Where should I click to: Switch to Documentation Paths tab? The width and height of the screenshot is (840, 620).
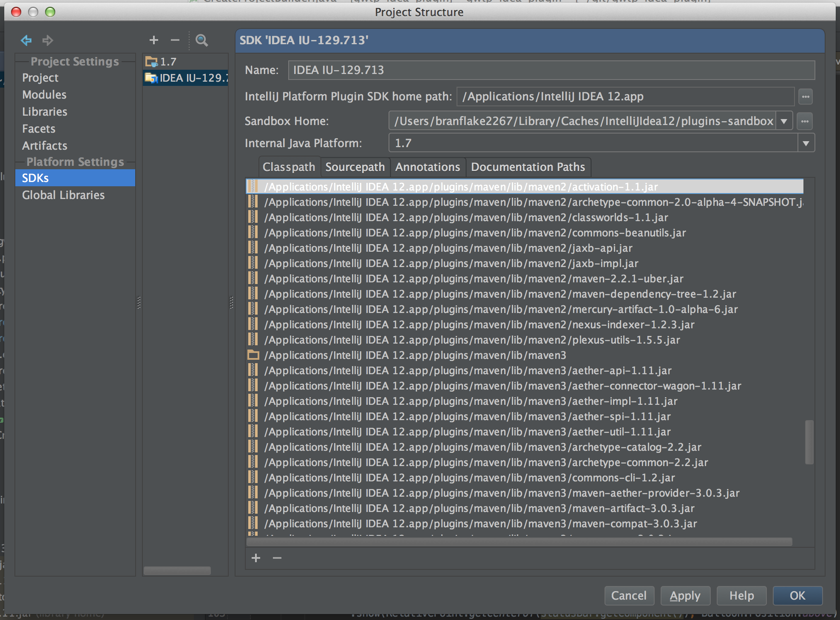point(528,167)
